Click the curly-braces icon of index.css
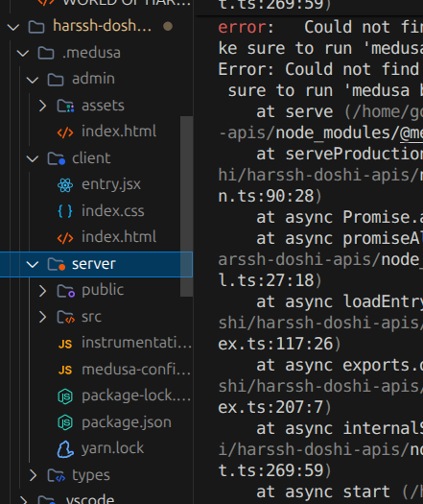This screenshot has width=423, height=504. point(65,211)
